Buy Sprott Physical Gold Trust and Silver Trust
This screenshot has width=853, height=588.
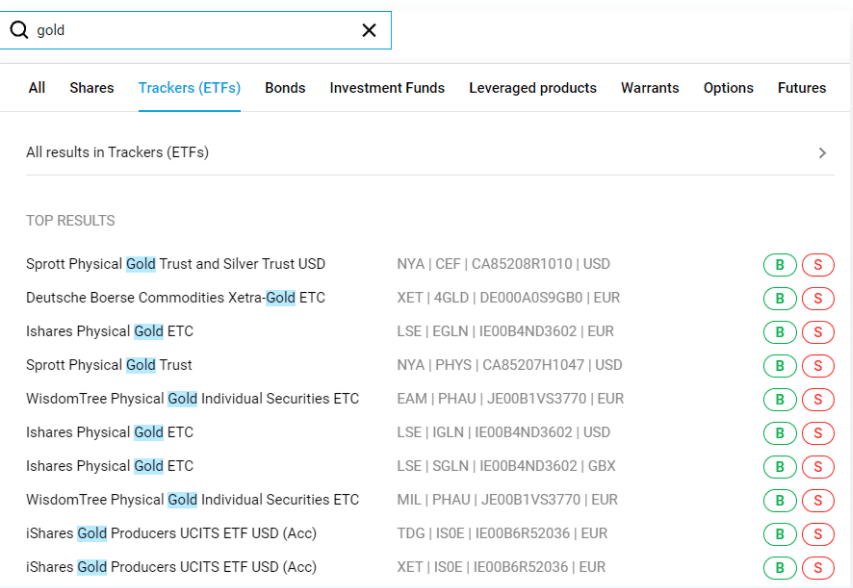pos(779,265)
